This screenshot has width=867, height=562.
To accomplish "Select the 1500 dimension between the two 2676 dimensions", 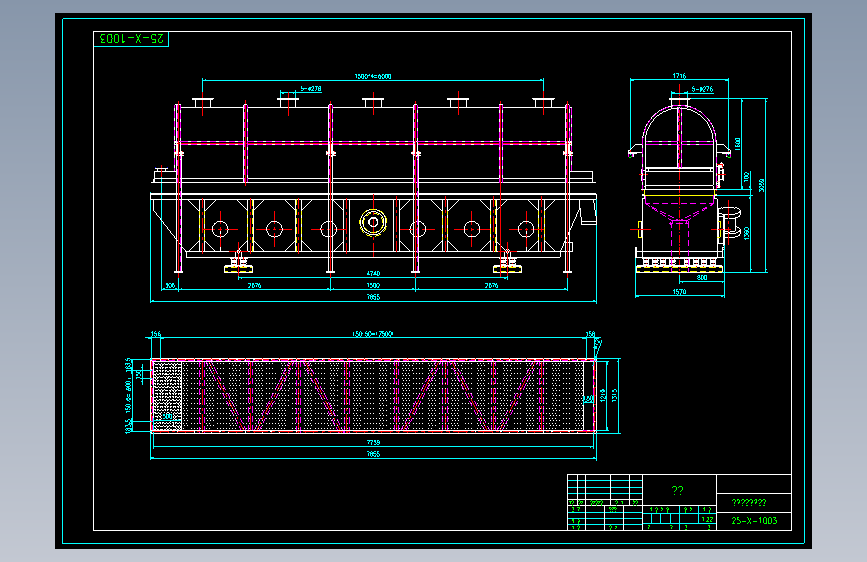I will click(373, 285).
